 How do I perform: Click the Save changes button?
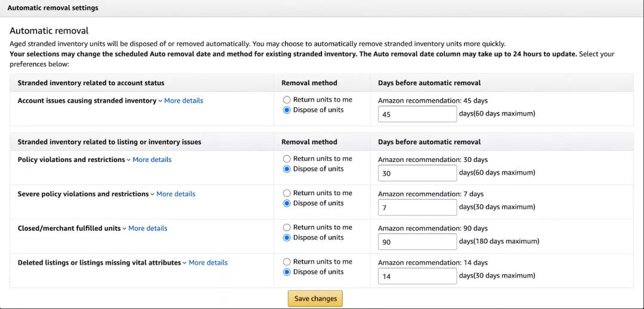click(x=315, y=299)
